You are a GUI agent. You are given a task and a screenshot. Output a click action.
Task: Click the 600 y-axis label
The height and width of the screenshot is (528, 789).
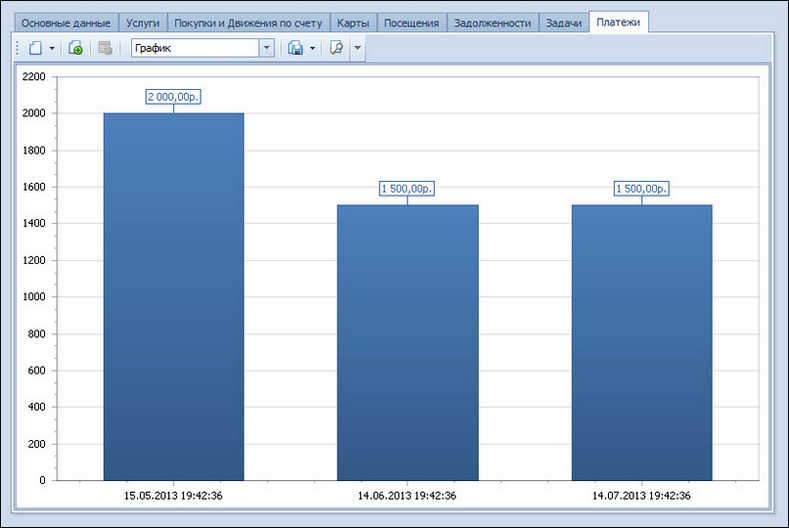pyautogui.click(x=36, y=370)
